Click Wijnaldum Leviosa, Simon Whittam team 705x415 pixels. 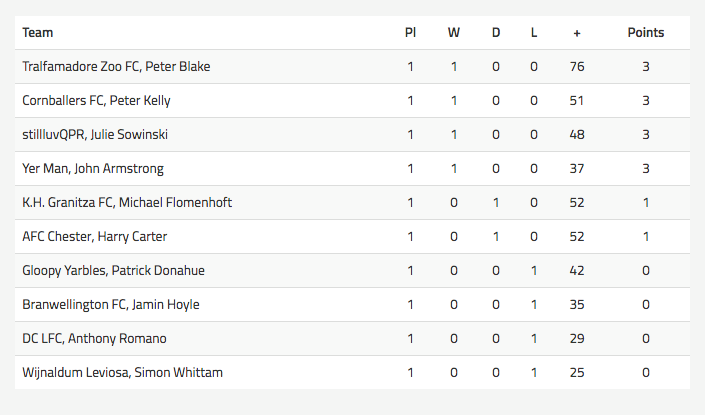(x=122, y=373)
